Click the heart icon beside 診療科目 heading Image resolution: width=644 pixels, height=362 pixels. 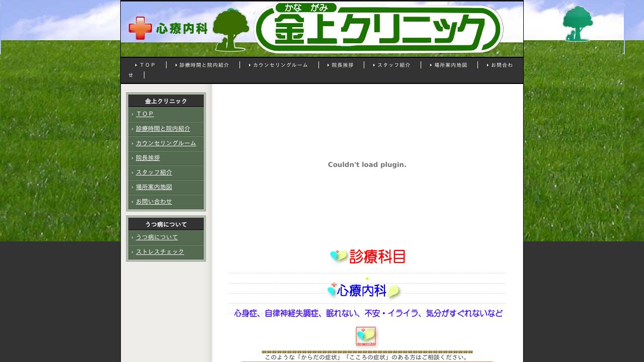pyautogui.click(x=338, y=255)
